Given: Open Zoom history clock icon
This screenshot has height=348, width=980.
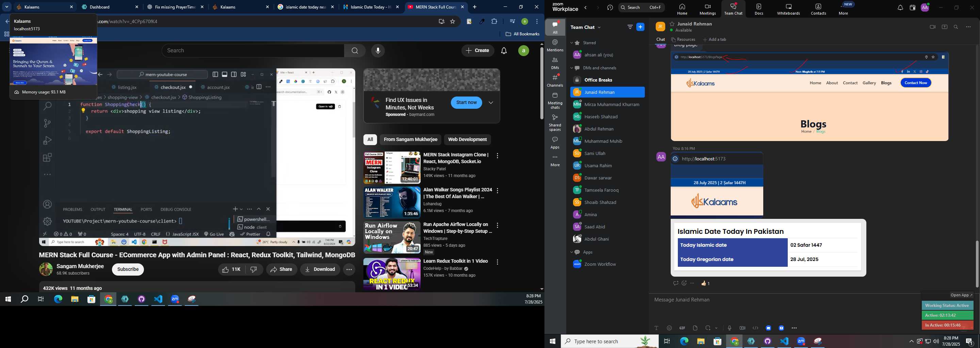Looking at the screenshot, I should 610,7.
